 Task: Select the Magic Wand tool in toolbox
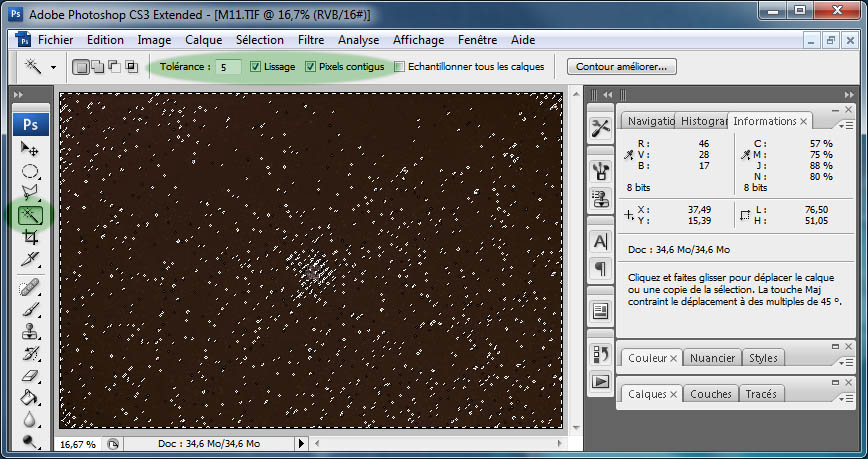pos(30,215)
